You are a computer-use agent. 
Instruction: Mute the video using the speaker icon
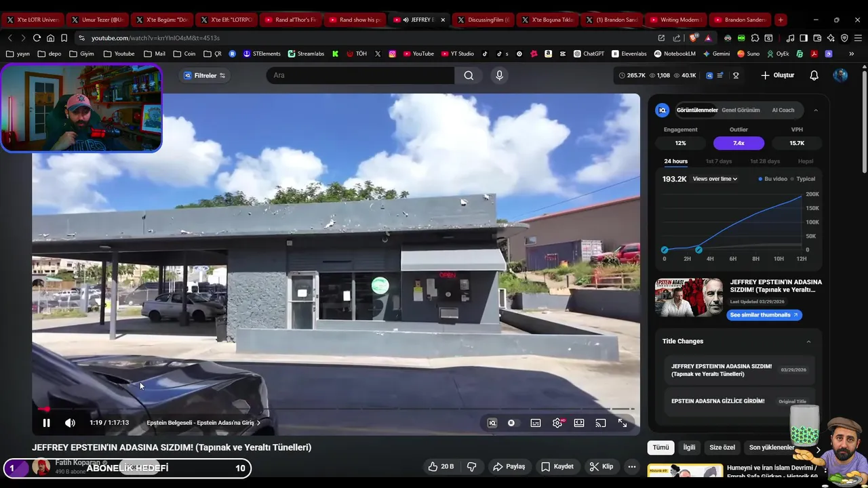coord(70,423)
